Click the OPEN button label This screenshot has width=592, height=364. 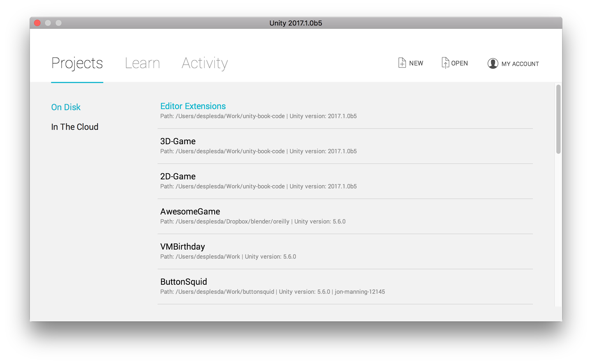(x=459, y=63)
